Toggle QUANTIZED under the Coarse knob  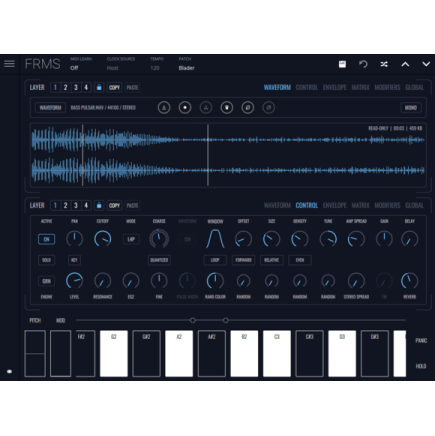tap(159, 260)
